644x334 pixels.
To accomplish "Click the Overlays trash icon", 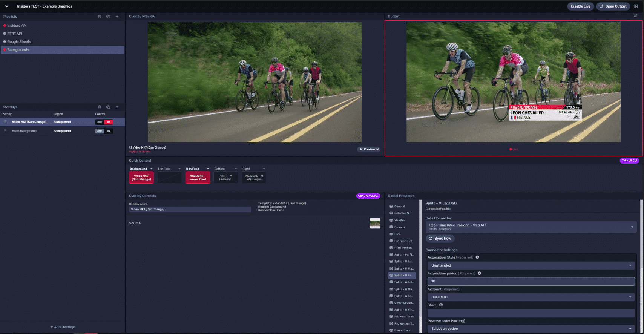I will click(x=100, y=107).
